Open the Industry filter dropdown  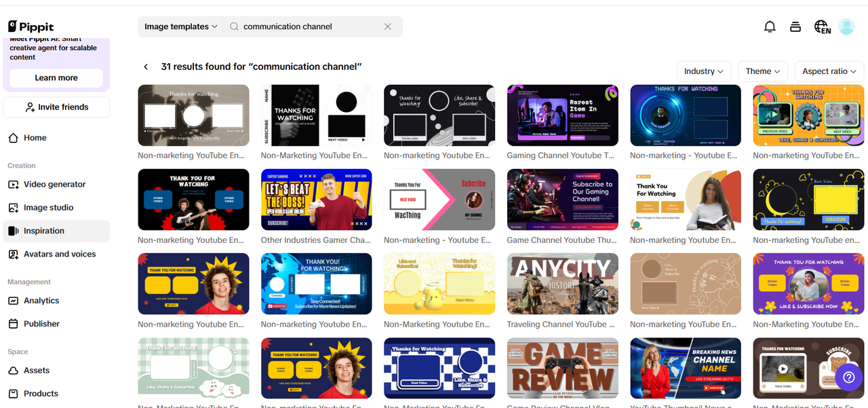pos(703,71)
